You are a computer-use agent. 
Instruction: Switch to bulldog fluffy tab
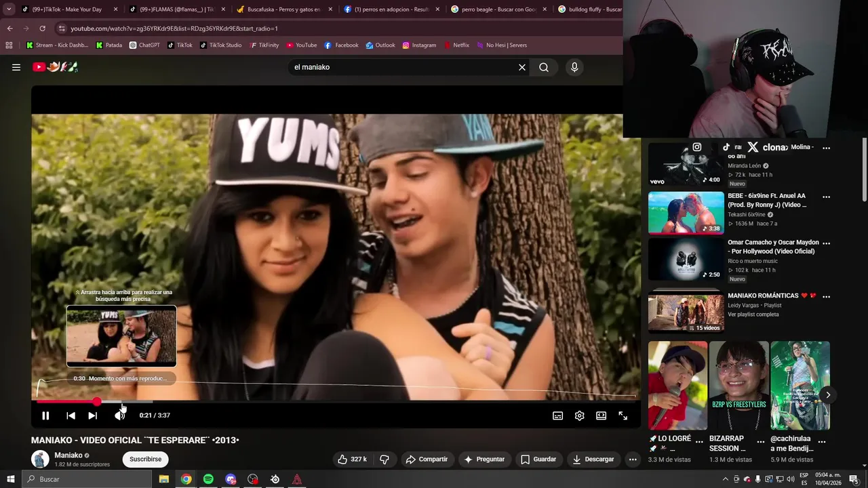pos(589,9)
